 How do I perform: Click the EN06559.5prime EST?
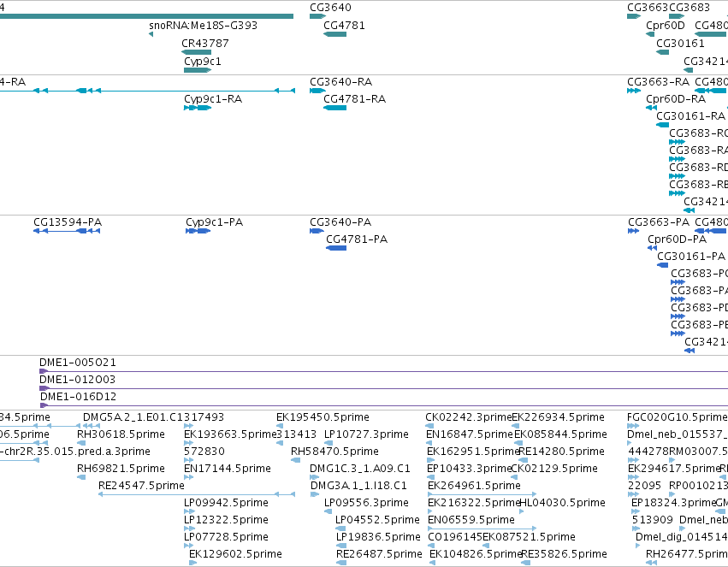482,529
